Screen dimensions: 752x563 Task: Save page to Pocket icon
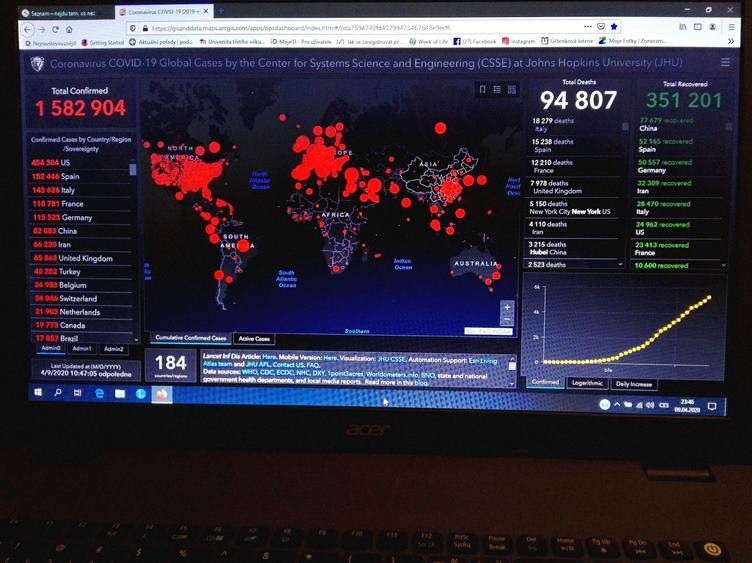click(x=600, y=26)
